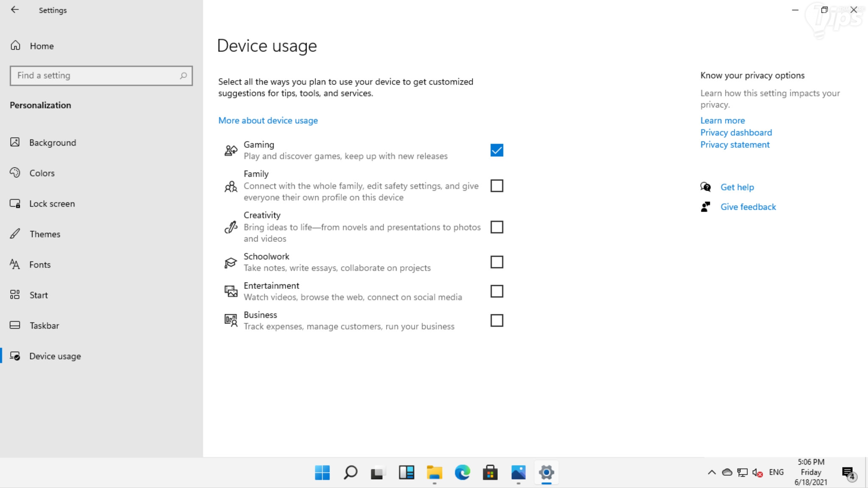Click the search magnifier in Find a setting
The height and width of the screenshot is (488, 868).
coord(183,75)
